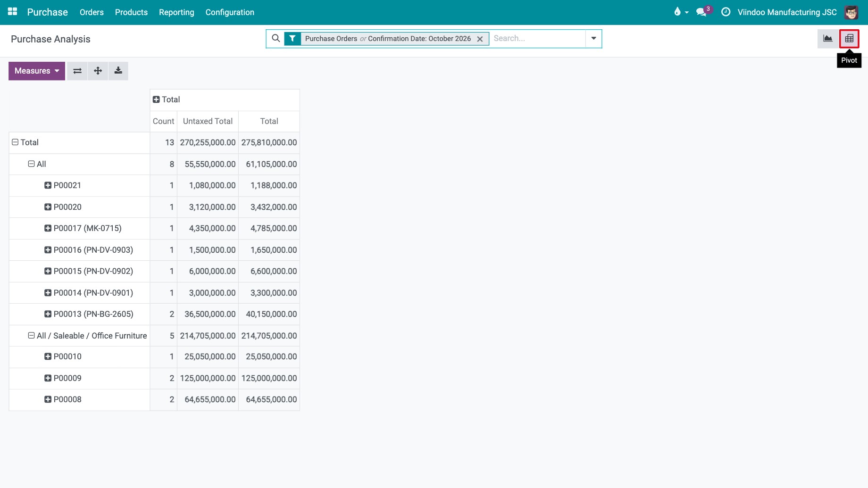Viewport: 868px width, 488px height.
Task: Switch to the graph view
Action: tap(828, 39)
